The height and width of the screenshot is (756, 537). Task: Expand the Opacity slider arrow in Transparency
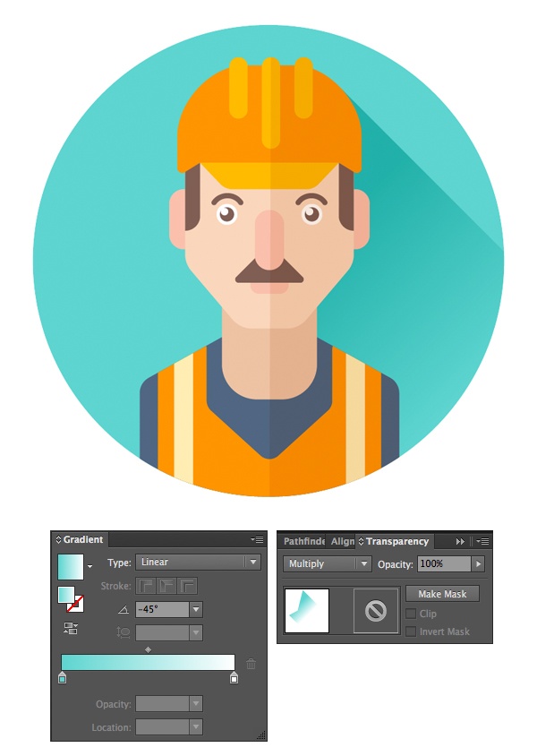coord(479,564)
